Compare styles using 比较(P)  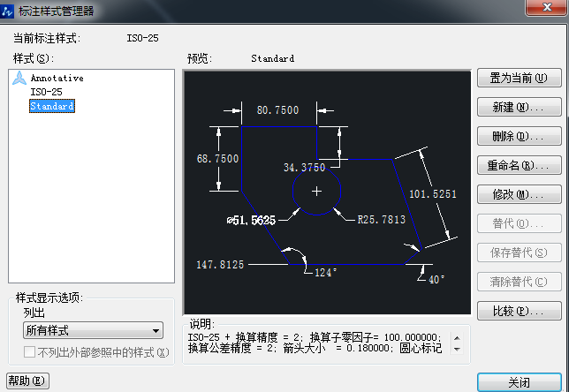point(519,312)
